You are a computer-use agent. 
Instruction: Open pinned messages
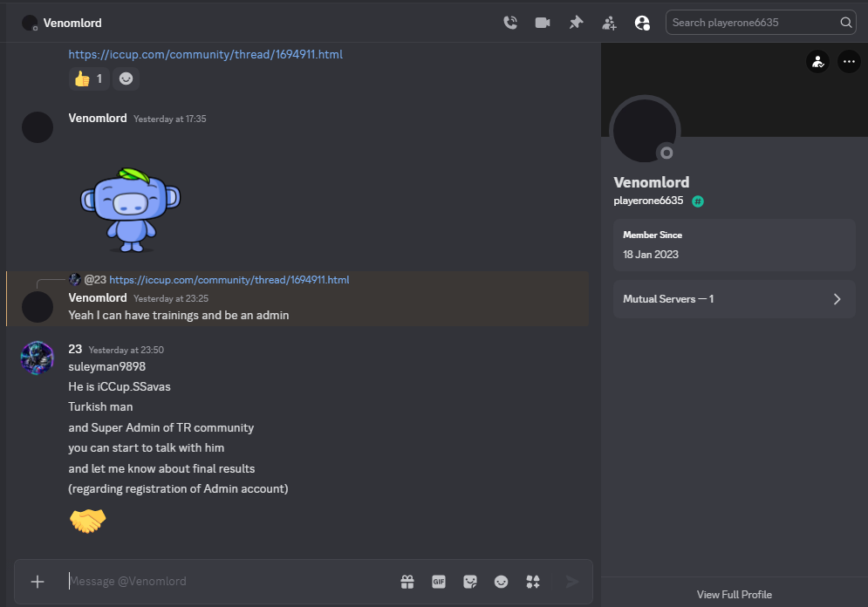click(576, 23)
